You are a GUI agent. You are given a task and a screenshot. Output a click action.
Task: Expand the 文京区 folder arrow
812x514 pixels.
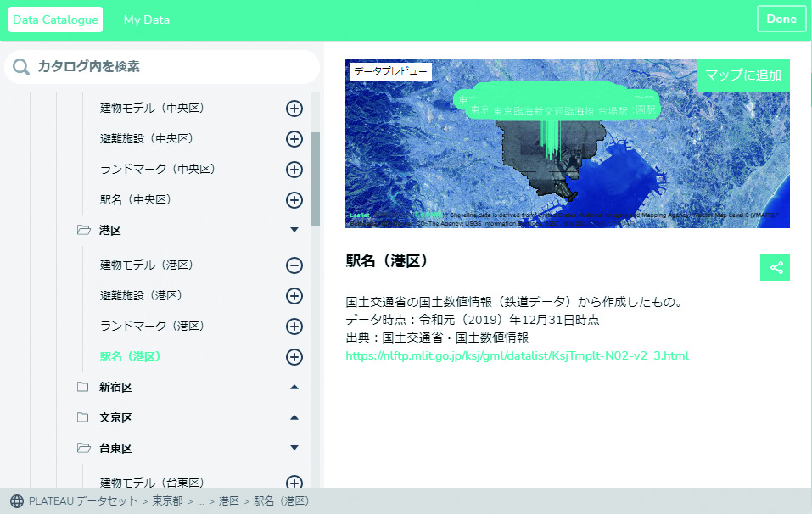pyautogui.click(x=294, y=417)
